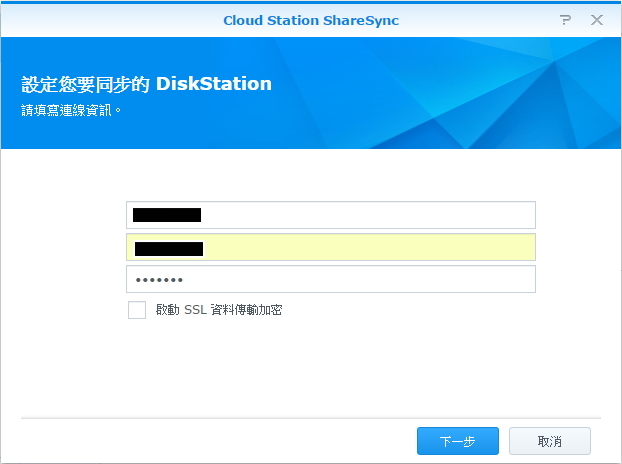622x464 pixels.
Task: Click the redacted text in the yellow field
Action: tap(169, 248)
